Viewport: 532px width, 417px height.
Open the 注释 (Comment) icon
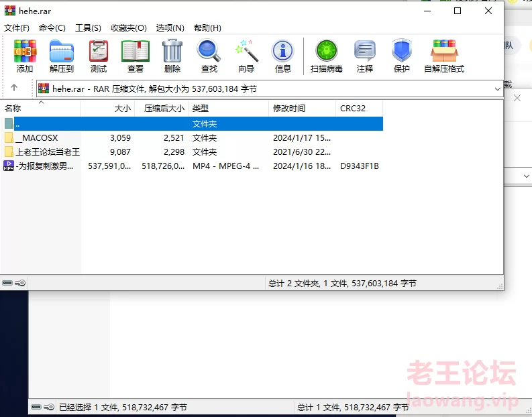coord(365,56)
